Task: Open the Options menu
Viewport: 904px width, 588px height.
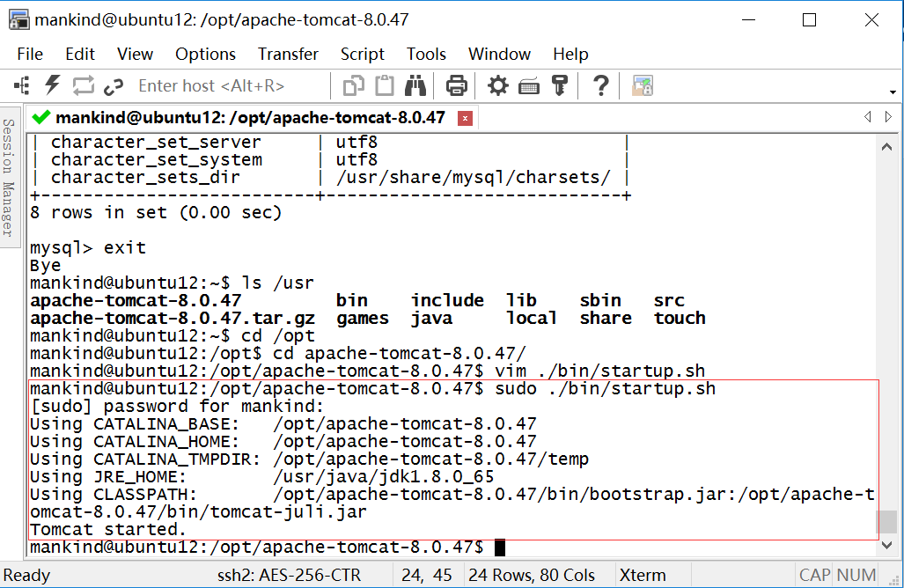Action: click(x=205, y=55)
